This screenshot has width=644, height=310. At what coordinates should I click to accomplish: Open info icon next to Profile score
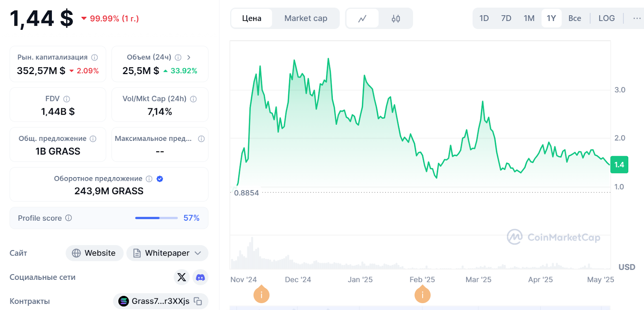[x=68, y=218]
